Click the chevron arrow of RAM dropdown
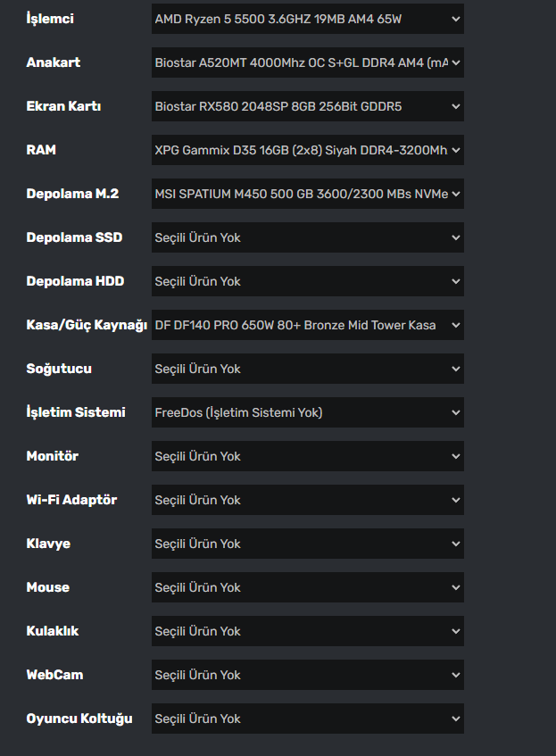This screenshot has width=556, height=756. [456, 150]
